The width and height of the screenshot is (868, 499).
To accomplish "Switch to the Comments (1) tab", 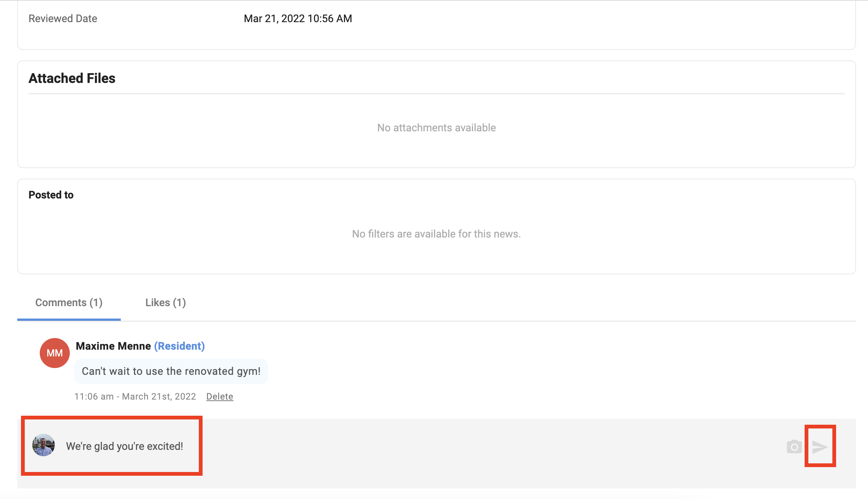I will coord(69,303).
